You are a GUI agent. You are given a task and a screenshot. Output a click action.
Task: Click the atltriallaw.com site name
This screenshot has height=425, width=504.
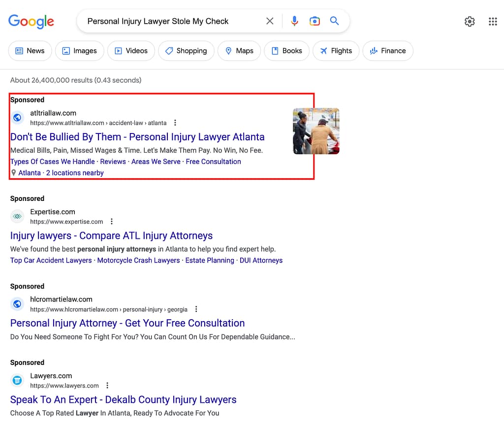53,113
